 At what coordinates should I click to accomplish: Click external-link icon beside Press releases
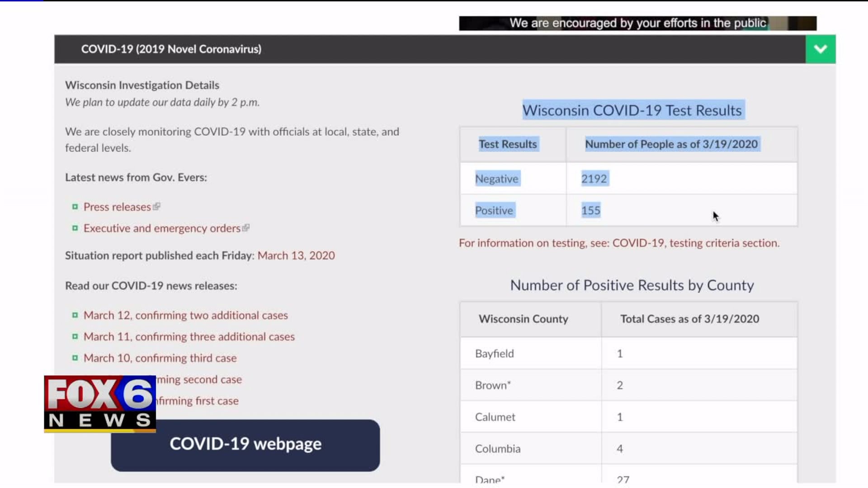click(x=156, y=206)
